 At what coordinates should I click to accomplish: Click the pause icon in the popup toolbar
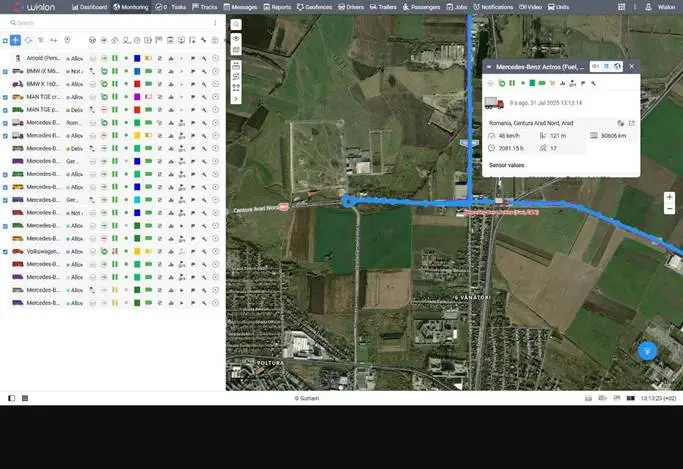tap(512, 83)
